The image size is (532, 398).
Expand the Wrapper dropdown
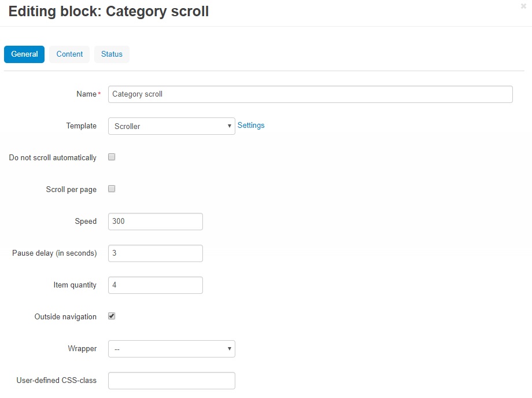[171, 349]
